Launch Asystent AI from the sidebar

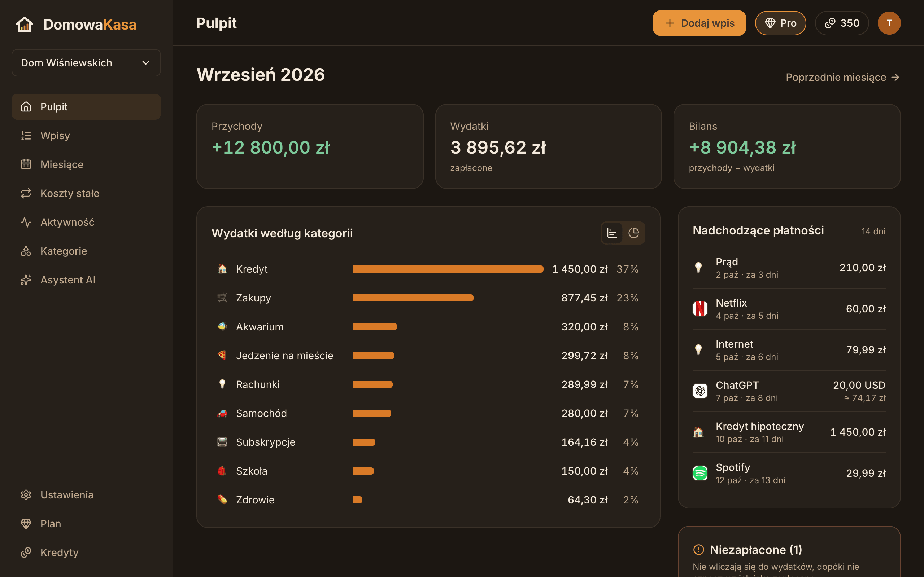click(86, 280)
